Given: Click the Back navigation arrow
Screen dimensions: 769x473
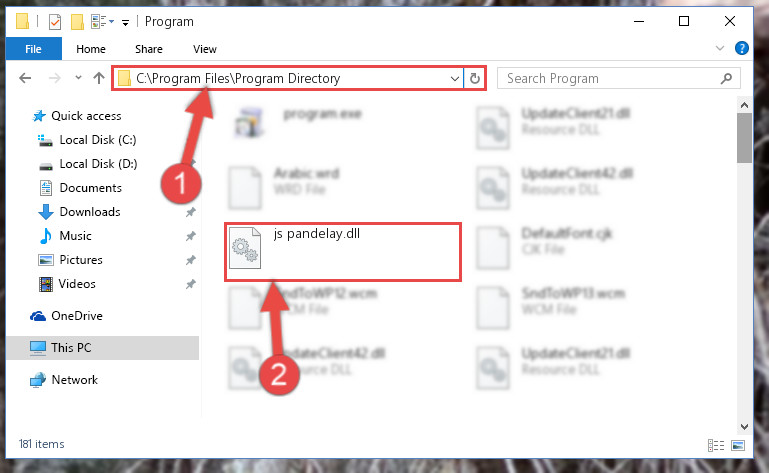Looking at the screenshot, I should (25, 78).
